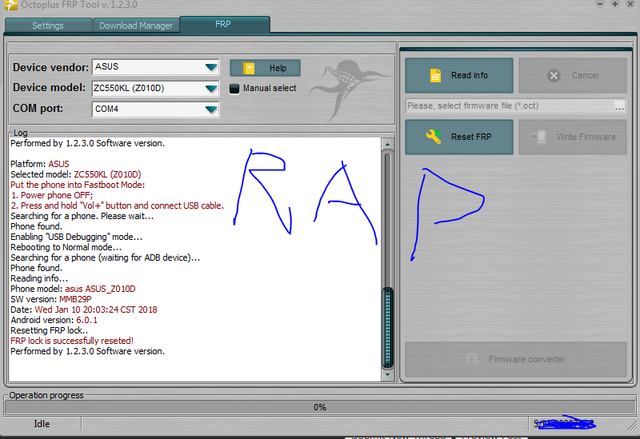Click log line '1. Power phone OFF;'
Viewport: 640px width, 439px height.
coord(52,195)
